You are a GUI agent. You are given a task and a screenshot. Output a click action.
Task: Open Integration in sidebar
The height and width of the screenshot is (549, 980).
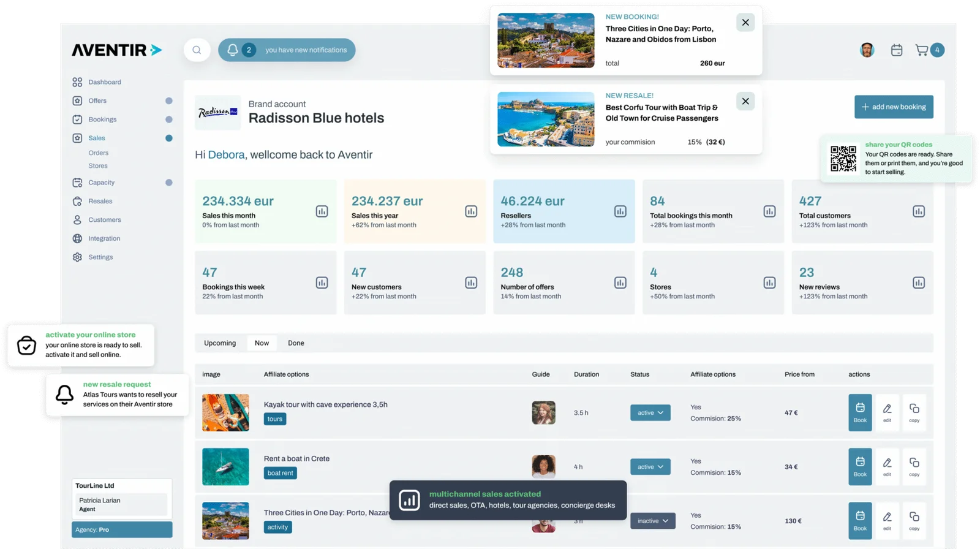tap(104, 238)
